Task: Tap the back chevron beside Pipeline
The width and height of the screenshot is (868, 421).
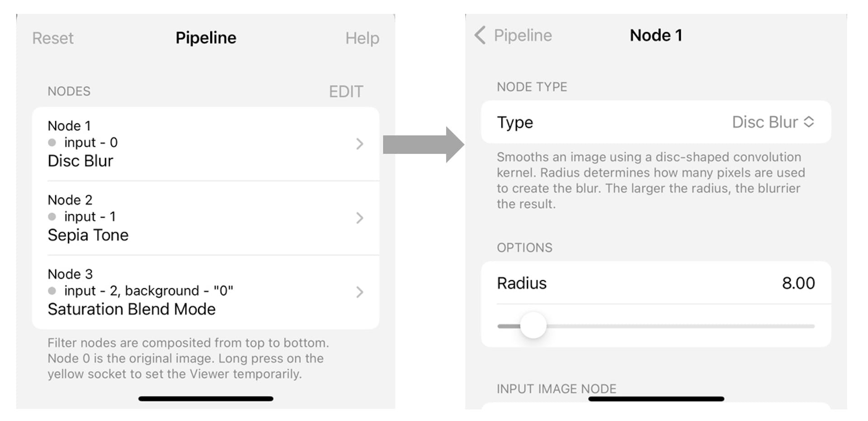Action: (x=479, y=35)
